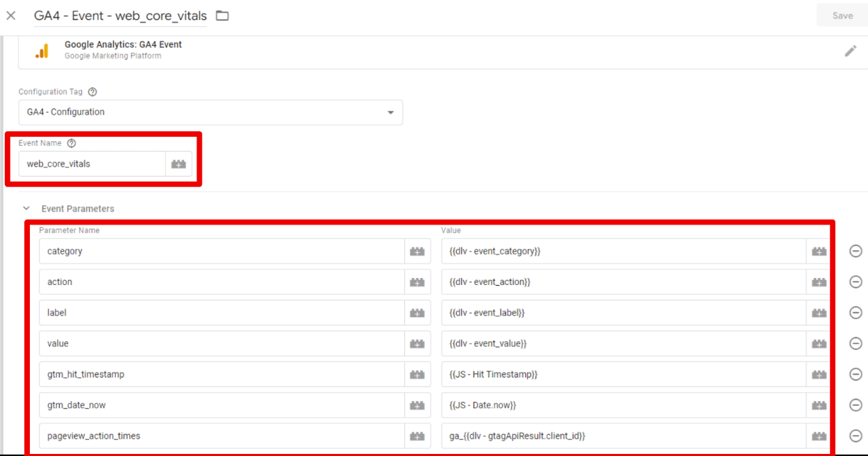Edit the {{dlv - event_value}} value field

624,343
